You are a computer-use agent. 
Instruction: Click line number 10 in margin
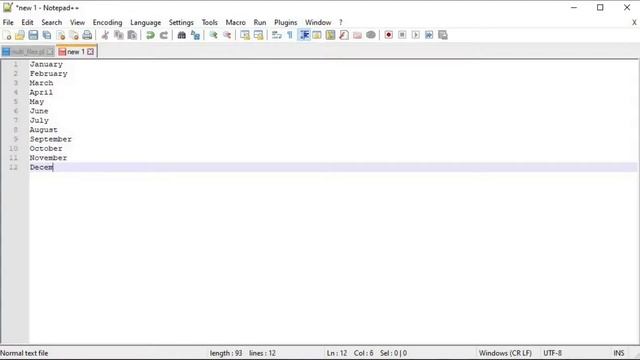[13, 149]
